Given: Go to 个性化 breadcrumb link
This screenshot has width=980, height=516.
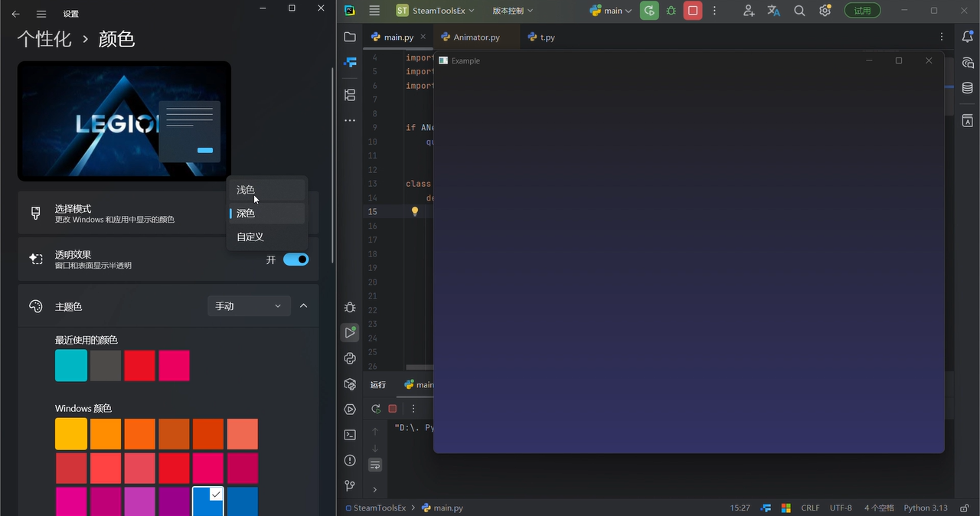Looking at the screenshot, I should pyautogui.click(x=44, y=39).
